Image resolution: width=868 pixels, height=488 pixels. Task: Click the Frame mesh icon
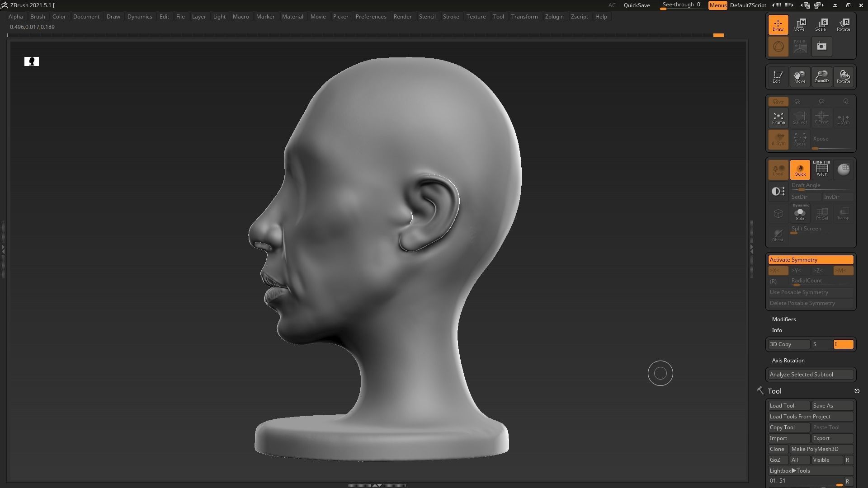(x=778, y=118)
